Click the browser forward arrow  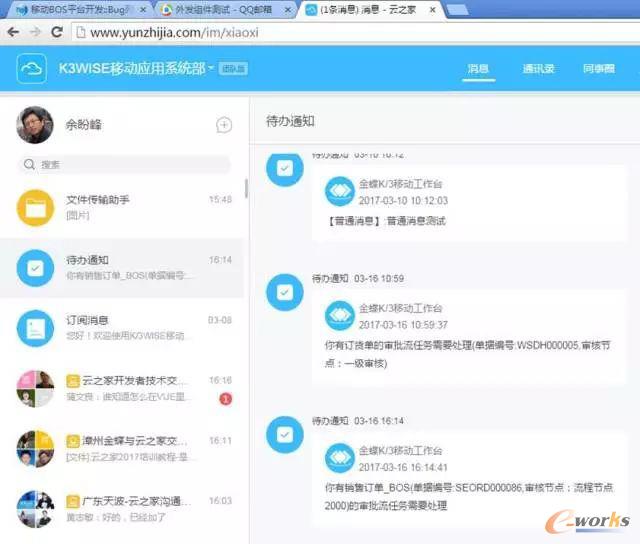click(36, 32)
